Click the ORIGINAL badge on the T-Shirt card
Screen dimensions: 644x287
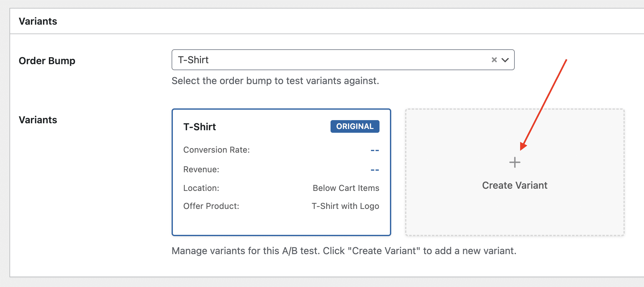tap(355, 126)
